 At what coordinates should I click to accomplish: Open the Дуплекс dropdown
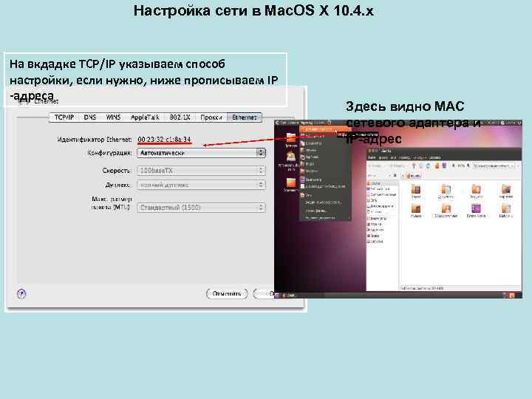(201, 185)
